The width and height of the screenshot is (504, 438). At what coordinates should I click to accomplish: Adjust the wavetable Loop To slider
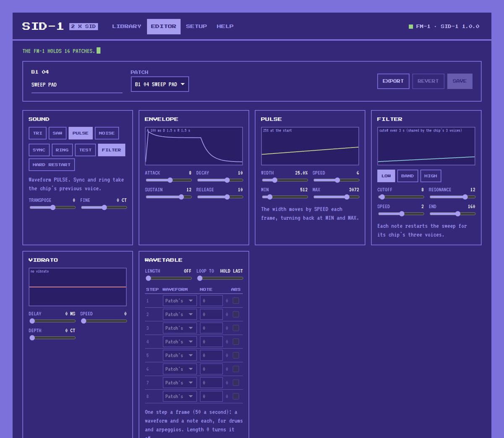(220, 278)
